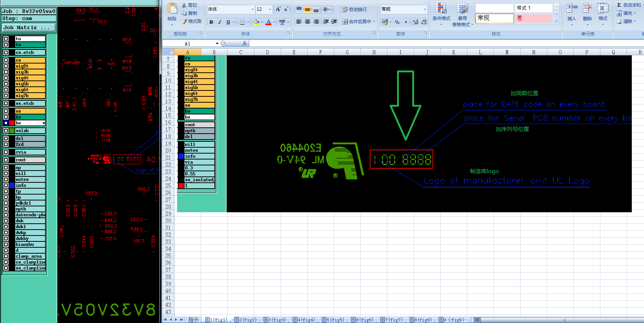Align text right in cell
Image resolution: width=644 pixels, height=323 pixels.
(316, 22)
